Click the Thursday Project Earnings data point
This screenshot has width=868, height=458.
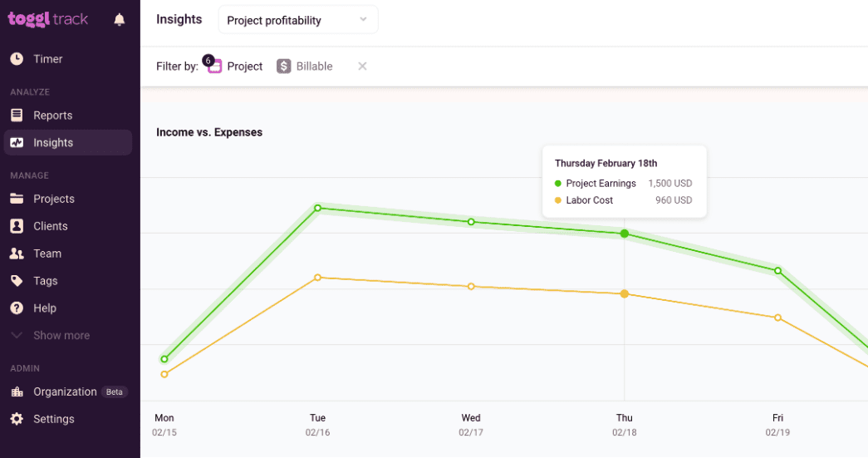coord(625,234)
